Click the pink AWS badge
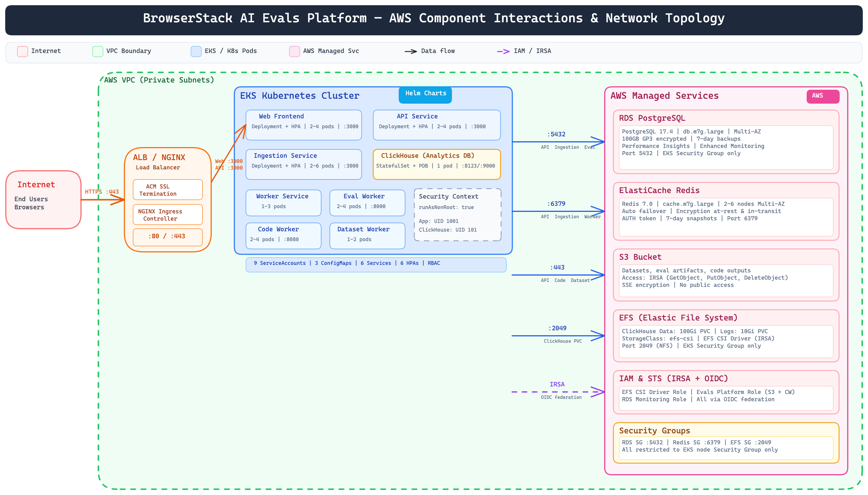The image size is (868, 495). click(x=823, y=96)
